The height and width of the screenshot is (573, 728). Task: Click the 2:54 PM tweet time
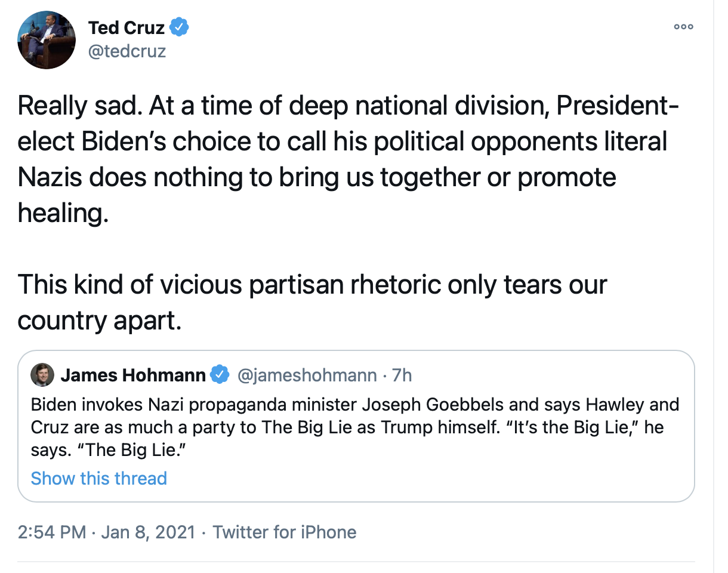52,532
